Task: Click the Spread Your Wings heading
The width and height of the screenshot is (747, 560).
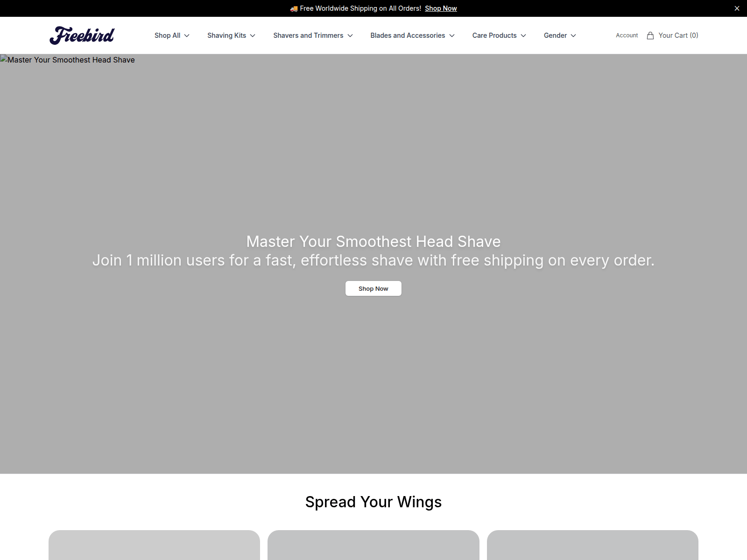Action: pos(373,502)
